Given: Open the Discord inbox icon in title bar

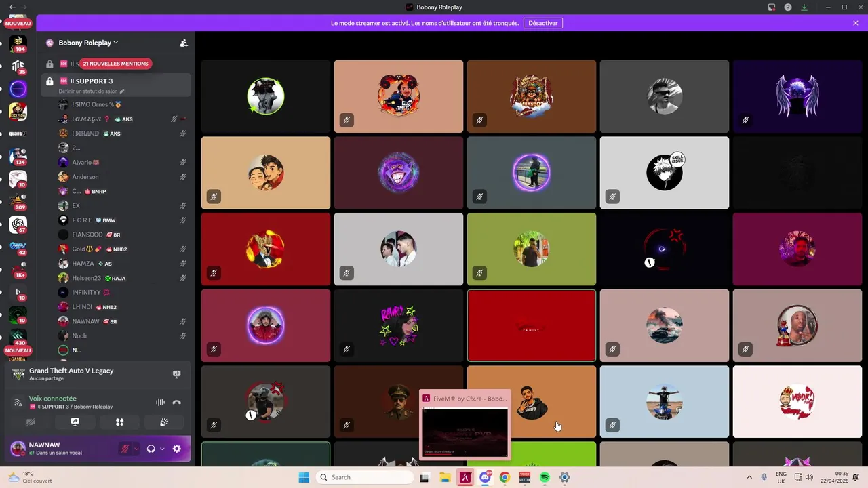Looking at the screenshot, I should click(x=772, y=7).
